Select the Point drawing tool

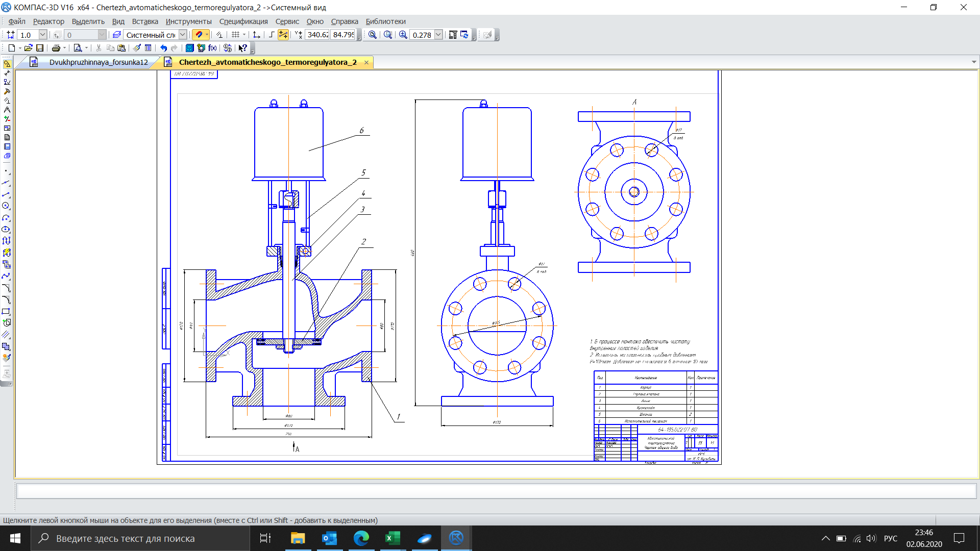(x=6, y=171)
